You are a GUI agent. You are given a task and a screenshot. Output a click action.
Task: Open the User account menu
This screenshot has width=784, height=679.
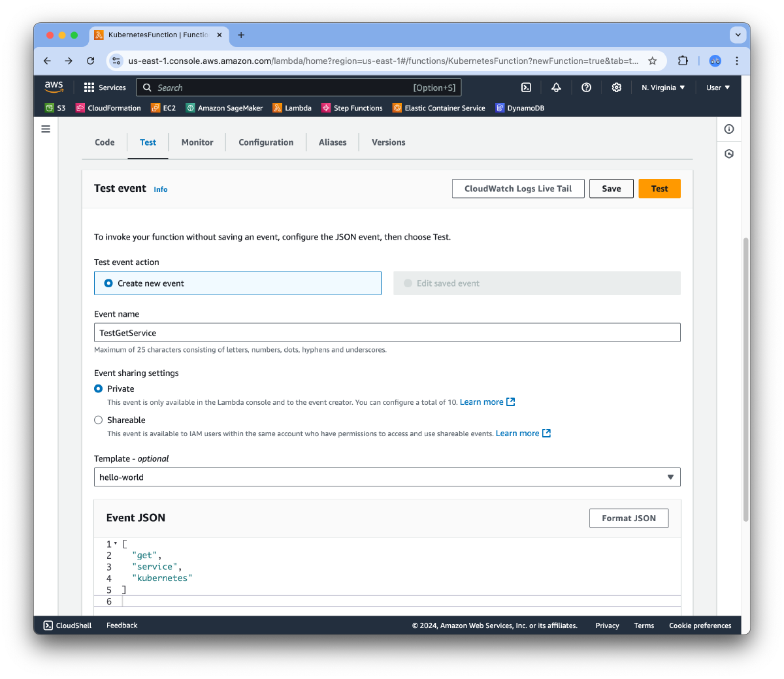(718, 87)
